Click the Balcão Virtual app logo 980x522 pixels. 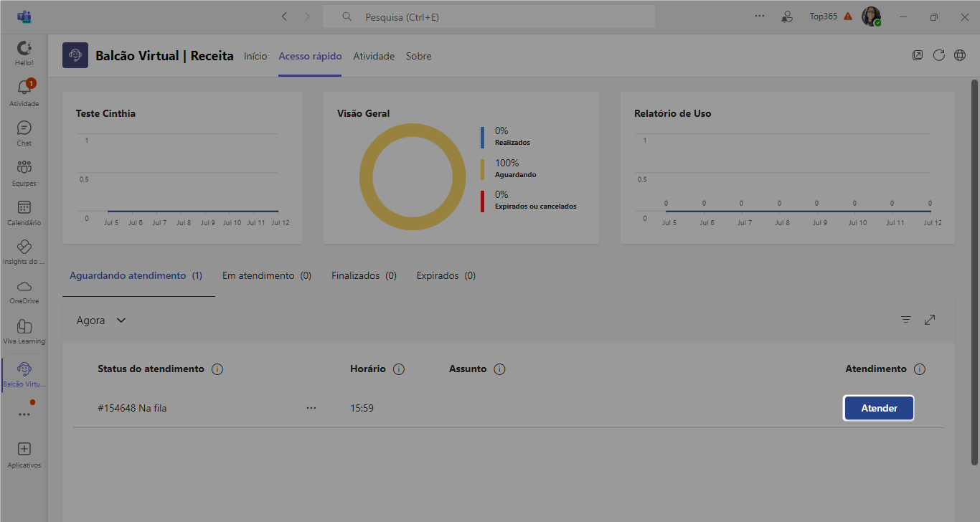point(75,55)
